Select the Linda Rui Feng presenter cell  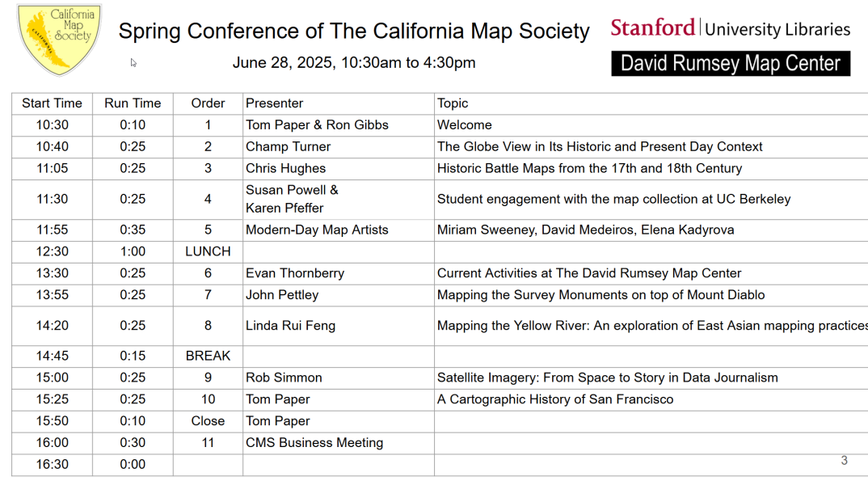[339, 326]
